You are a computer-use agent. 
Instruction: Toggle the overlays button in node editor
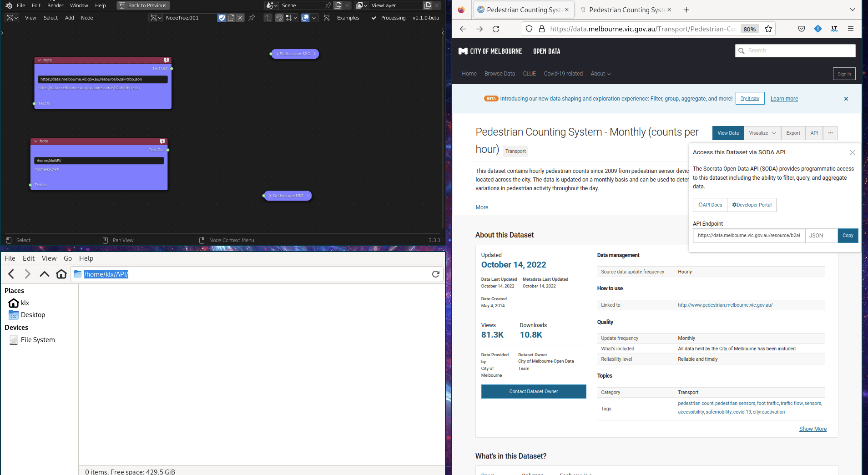[x=305, y=18]
